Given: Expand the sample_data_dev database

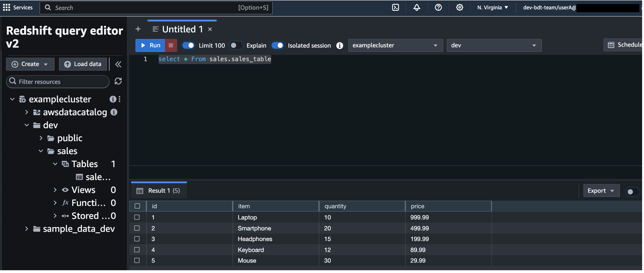Looking at the screenshot, I should (27, 229).
